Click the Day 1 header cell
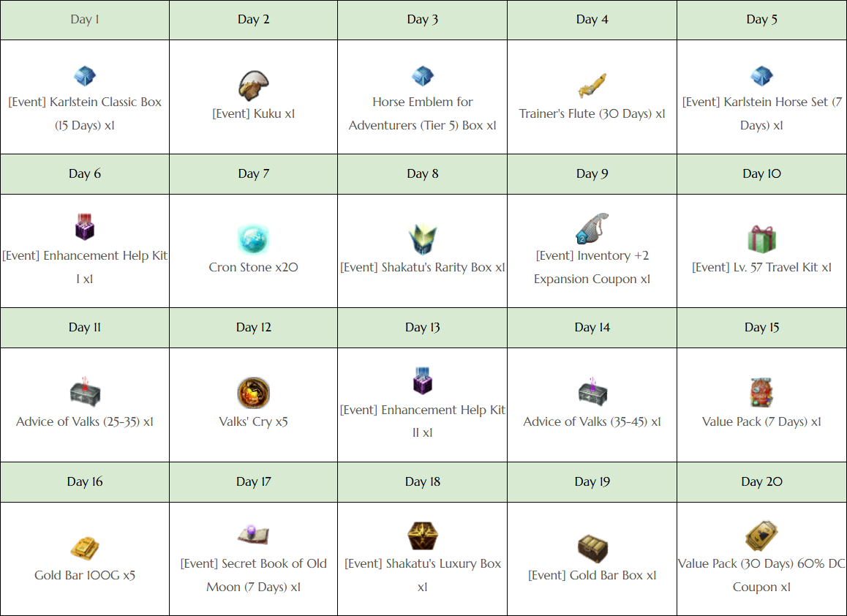Viewport: 847px width, 616px height. coord(85,20)
